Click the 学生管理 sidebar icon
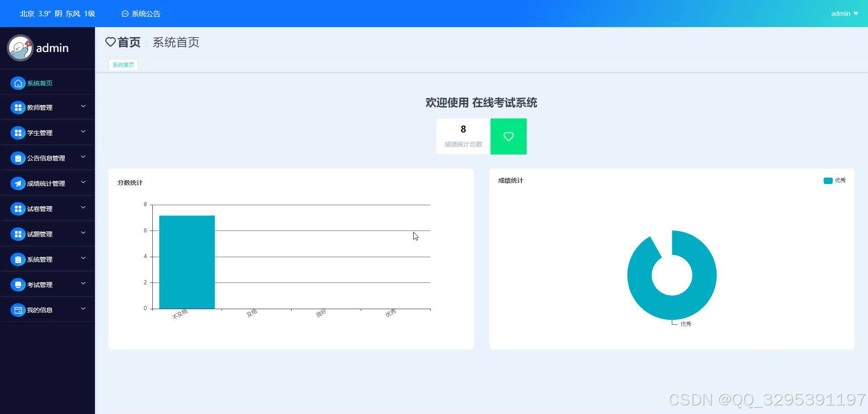This screenshot has width=868, height=414. [18, 132]
